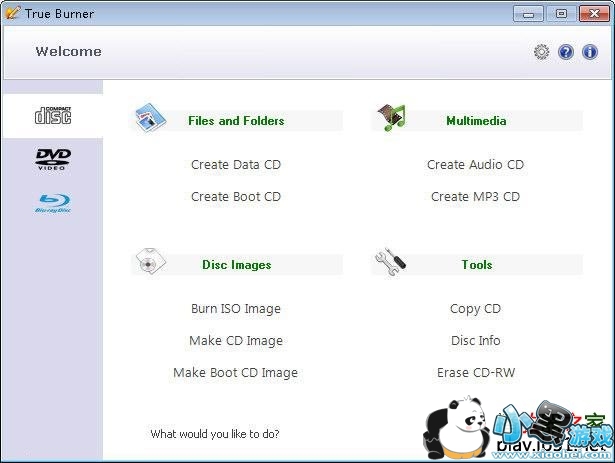
Task: Show program info with the blue i icon
Action: click(x=590, y=52)
